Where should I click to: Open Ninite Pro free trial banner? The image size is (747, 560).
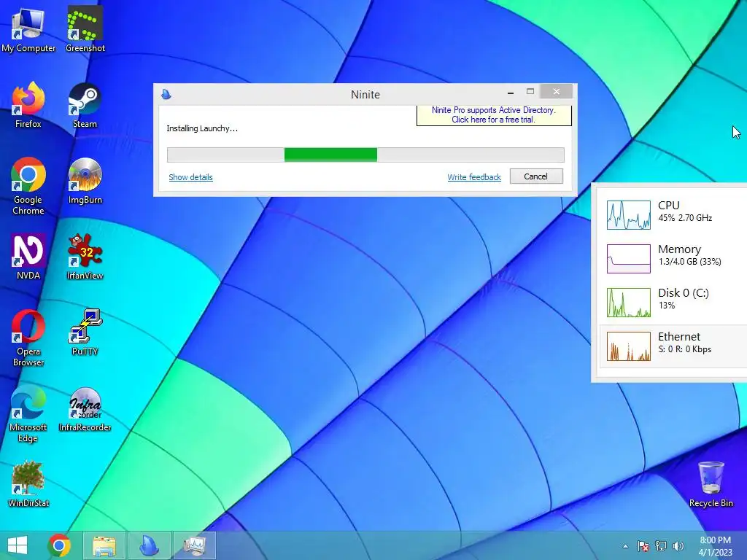[x=494, y=115]
